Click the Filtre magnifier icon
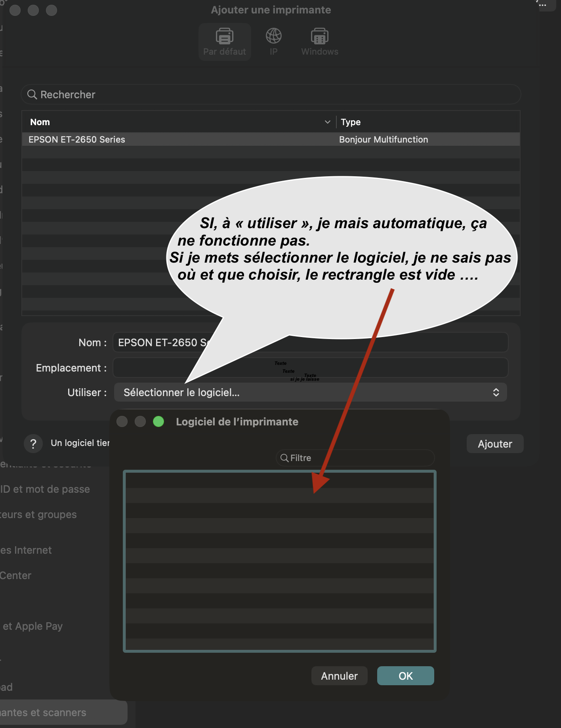The image size is (561, 728). [x=284, y=458]
